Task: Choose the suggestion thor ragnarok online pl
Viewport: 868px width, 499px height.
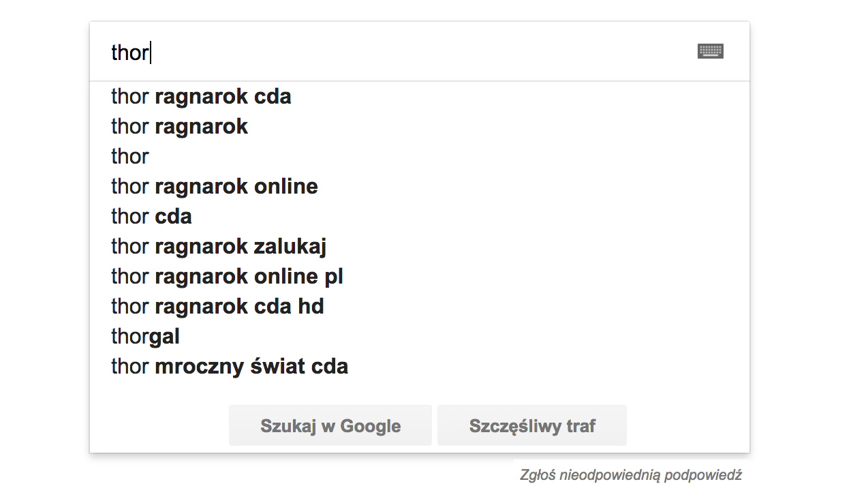Action: point(226,276)
